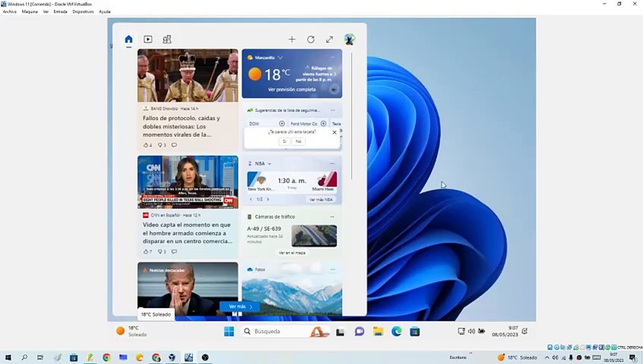The width and height of the screenshot is (643, 364).
Task: Dismiss the card feedback prompt
Action: tap(334, 132)
